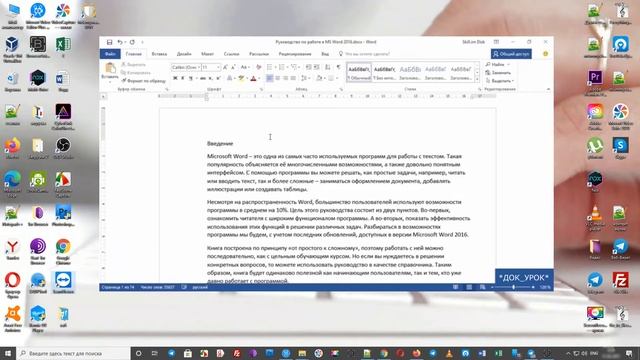
Task: Apply the Без интервала style
Action: 384,72
